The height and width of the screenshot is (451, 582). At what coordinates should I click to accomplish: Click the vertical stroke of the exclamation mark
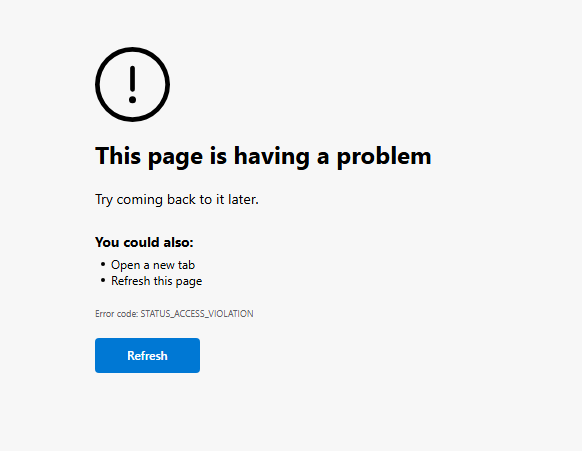[133, 79]
